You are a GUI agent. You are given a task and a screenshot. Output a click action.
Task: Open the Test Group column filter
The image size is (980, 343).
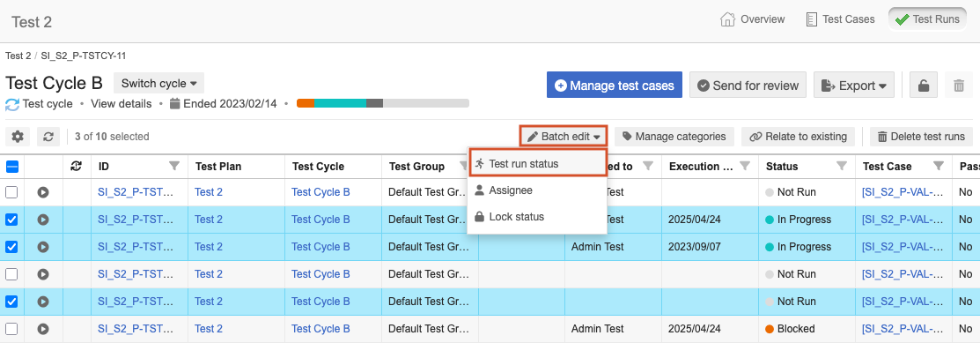pos(464,166)
